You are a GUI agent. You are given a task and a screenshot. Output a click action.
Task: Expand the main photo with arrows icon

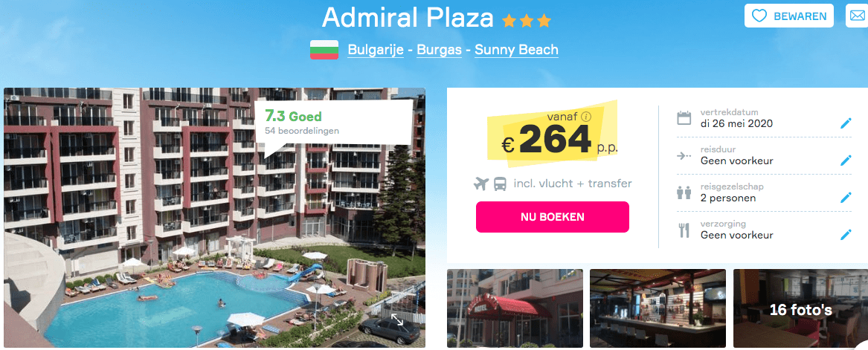[x=397, y=320]
